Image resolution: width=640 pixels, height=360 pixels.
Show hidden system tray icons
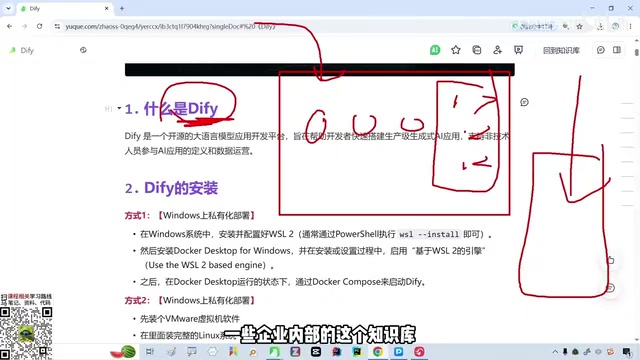tap(555, 351)
